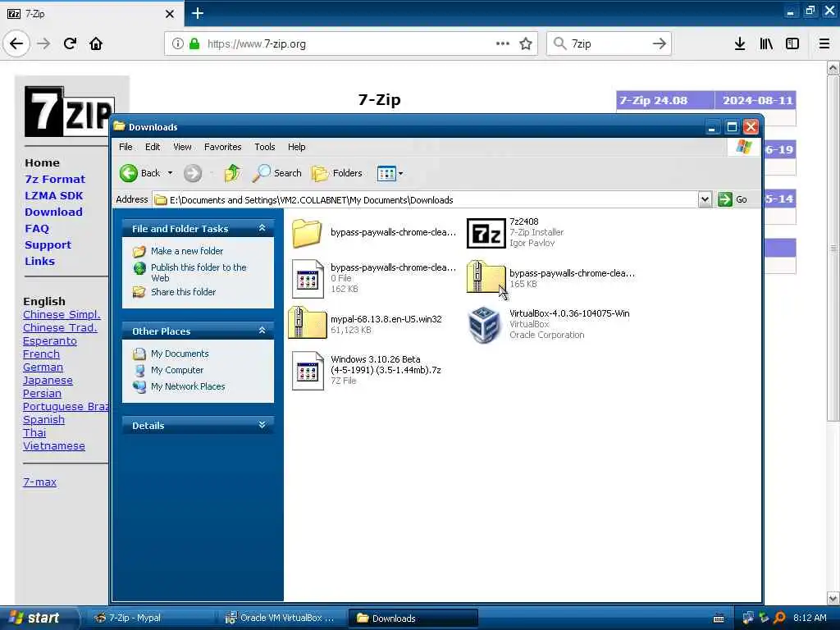Image resolution: width=840 pixels, height=630 pixels.
Task: Click Share this folder
Action: pos(183,292)
